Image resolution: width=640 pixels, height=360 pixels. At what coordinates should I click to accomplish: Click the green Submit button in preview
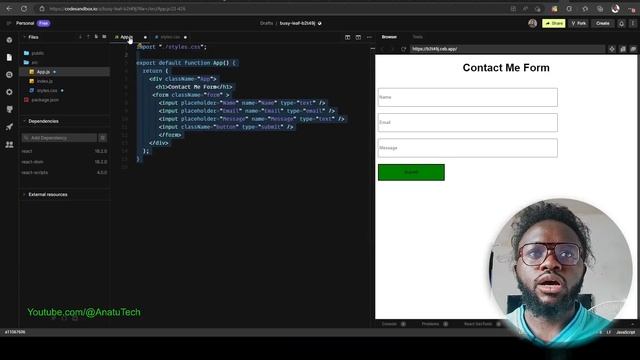pyautogui.click(x=411, y=172)
